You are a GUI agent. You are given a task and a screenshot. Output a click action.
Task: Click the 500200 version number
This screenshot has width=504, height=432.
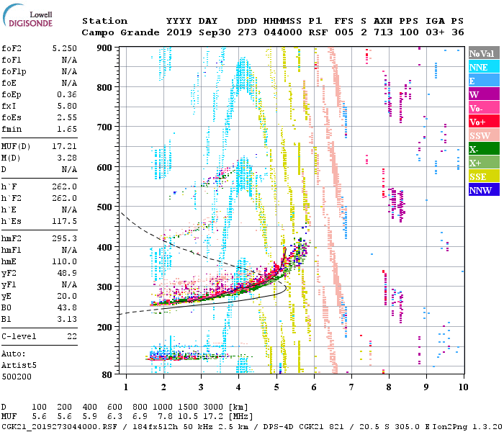click(x=17, y=377)
